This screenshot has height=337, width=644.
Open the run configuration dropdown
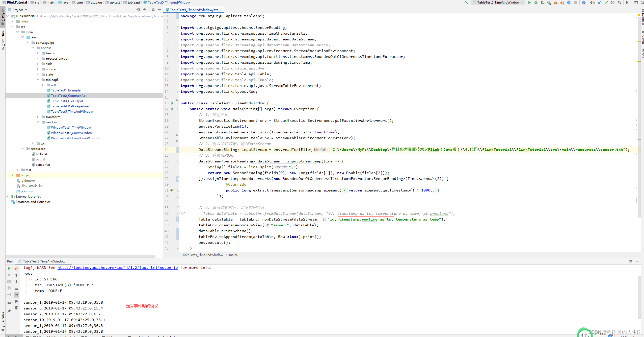tap(498, 3)
